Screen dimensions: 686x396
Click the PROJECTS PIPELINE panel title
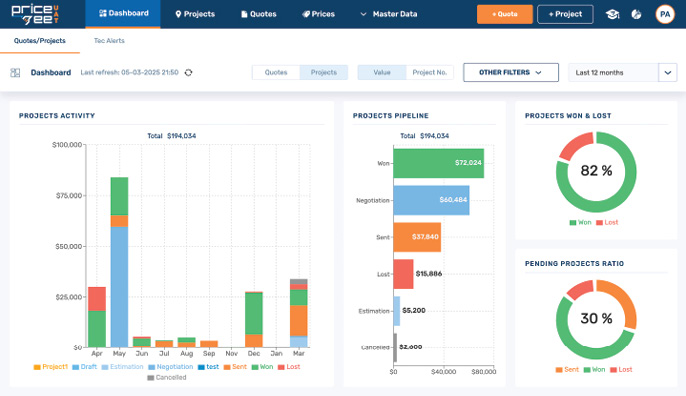click(391, 116)
